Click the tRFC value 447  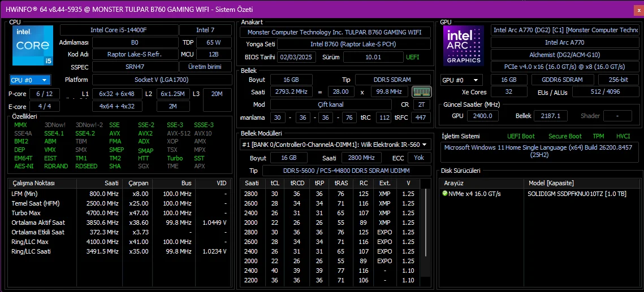pyautogui.click(x=420, y=117)
